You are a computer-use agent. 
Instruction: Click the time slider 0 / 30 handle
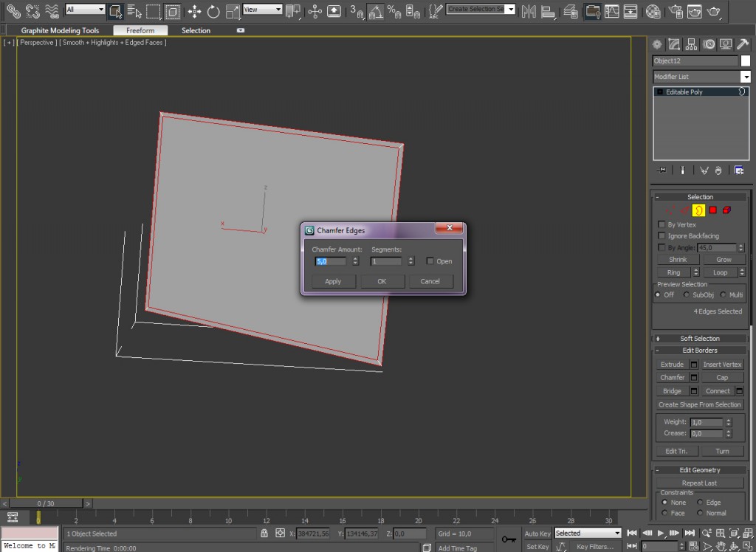[x=46, y=503]
